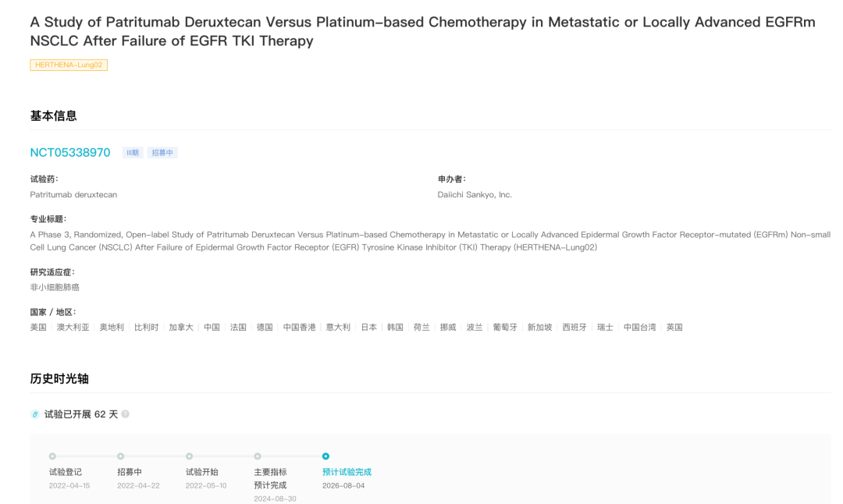843x504 pixels.
Task: Click the Patritumab deruxtecan drug name
Action: 73,194
